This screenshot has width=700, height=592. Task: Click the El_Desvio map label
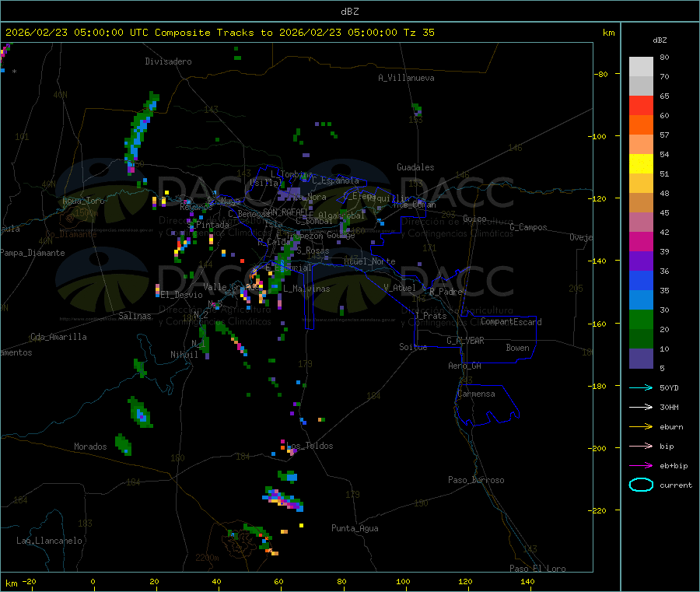tap(182, 295)
